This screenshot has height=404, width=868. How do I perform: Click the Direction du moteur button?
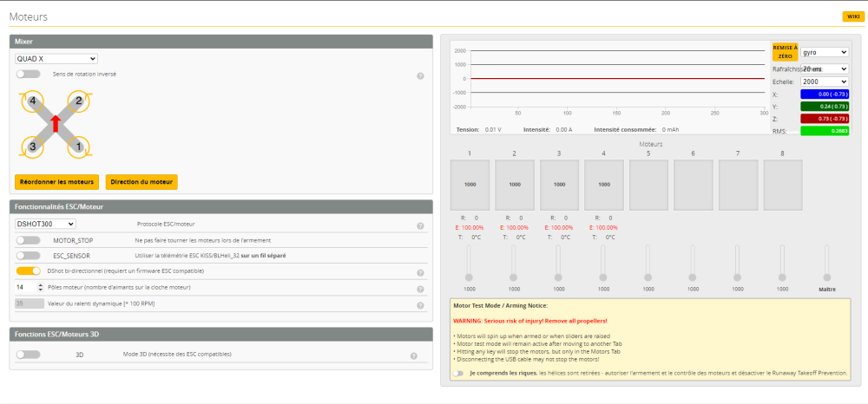tap(141, 182)
